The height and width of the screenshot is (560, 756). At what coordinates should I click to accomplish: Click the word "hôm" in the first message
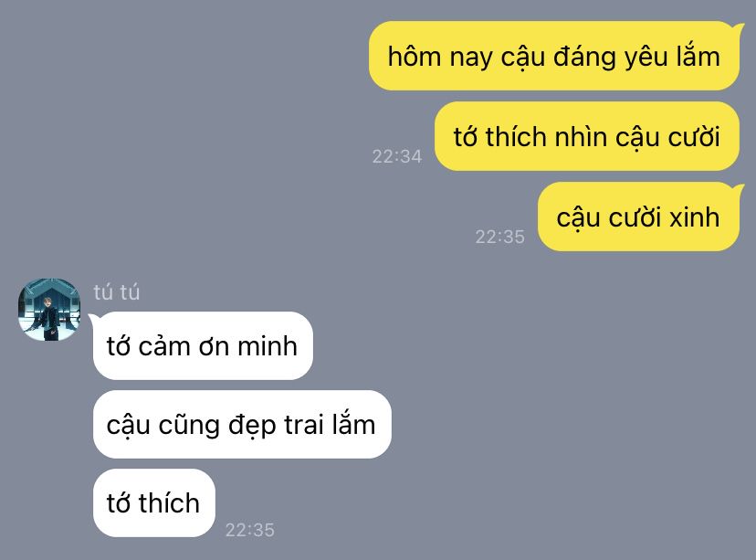(415, 56)
